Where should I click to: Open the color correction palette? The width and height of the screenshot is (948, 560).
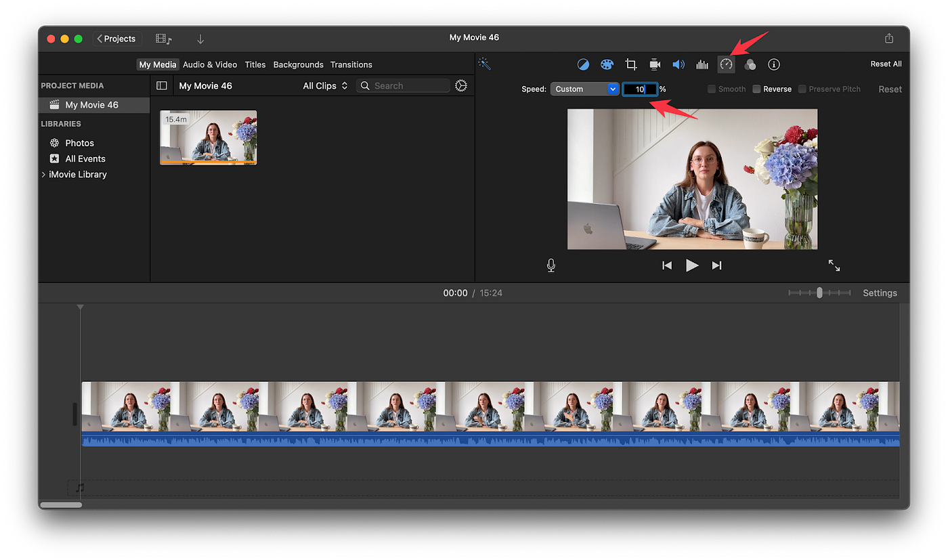point(607,64)
